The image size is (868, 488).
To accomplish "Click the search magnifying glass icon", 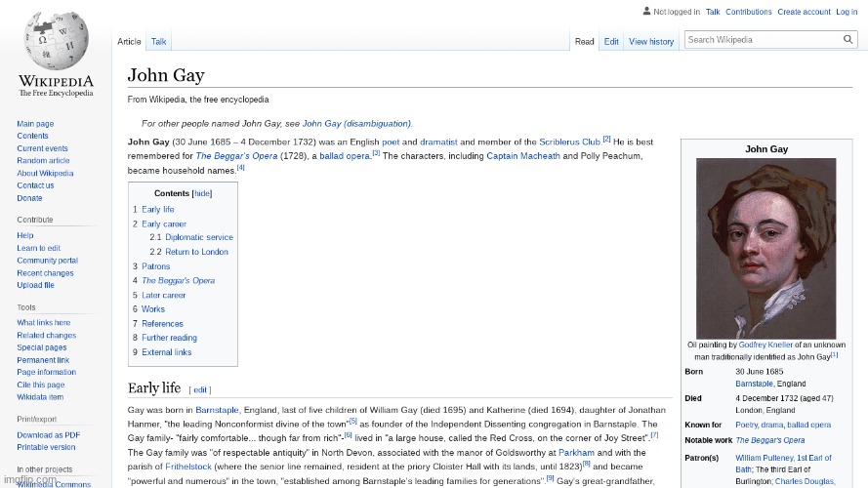I will [847, 40].
